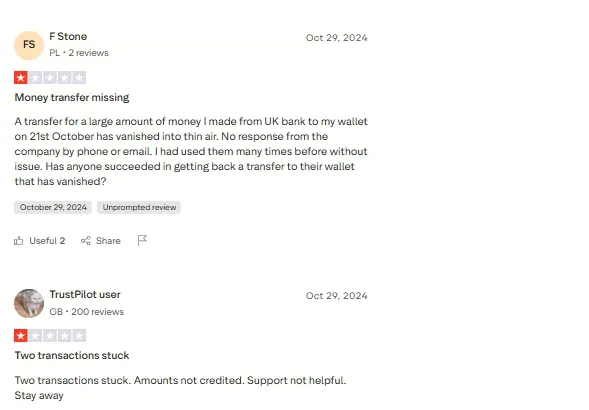The height and width of the screenshot is (410, 589).
Task: Click GB 200 reviews text under TrustPilot user
Action: point(87,312)
